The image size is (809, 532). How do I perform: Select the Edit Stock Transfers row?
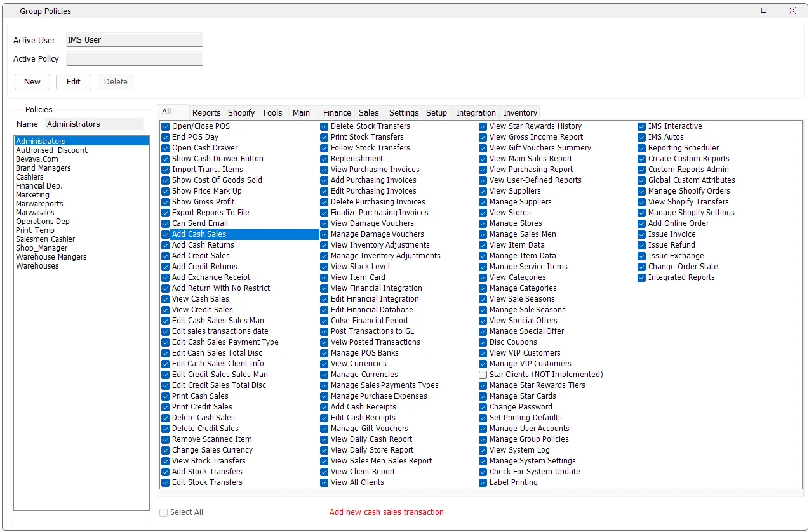(239, 482)
